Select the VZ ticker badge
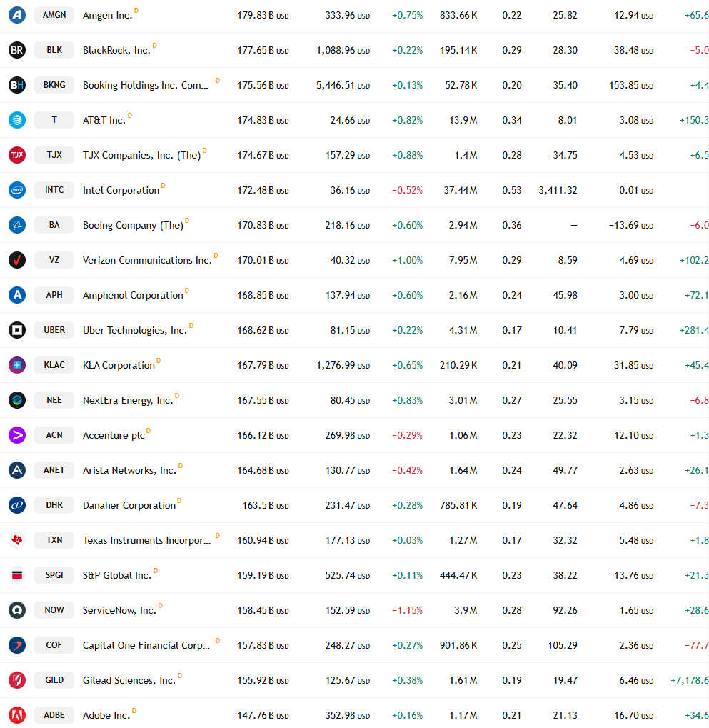709x728 pixels. 54,260
